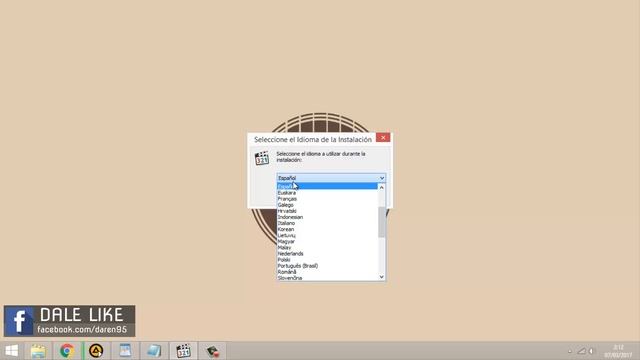Viewport: 640px width, 360px height.
Task: Click the 321 clapperboard icon in the dialog
Action: (x=262, y=158)
